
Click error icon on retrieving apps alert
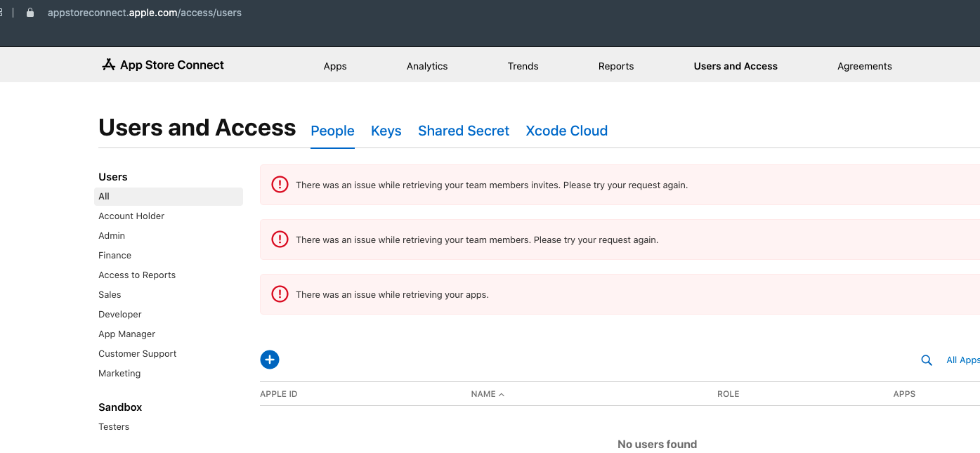pyautogui.click(x=280, y=294)
